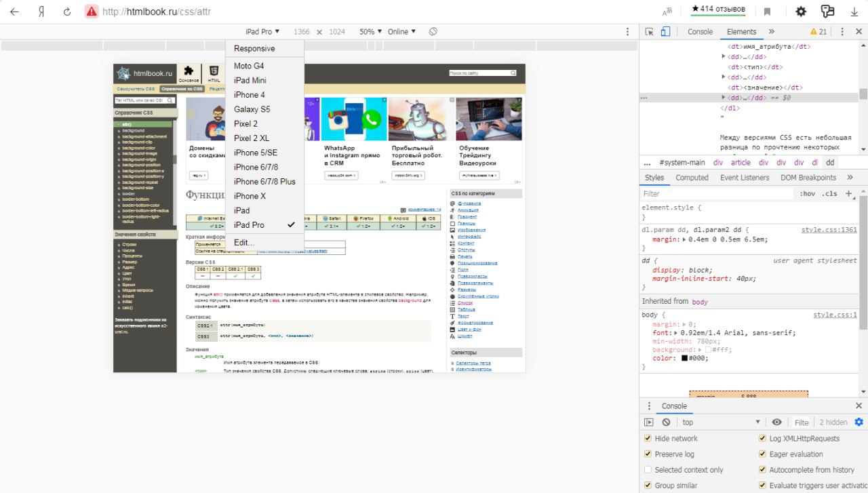Click the #fff background color swatch
Screen dimensions: 868x493
[708, 350]
